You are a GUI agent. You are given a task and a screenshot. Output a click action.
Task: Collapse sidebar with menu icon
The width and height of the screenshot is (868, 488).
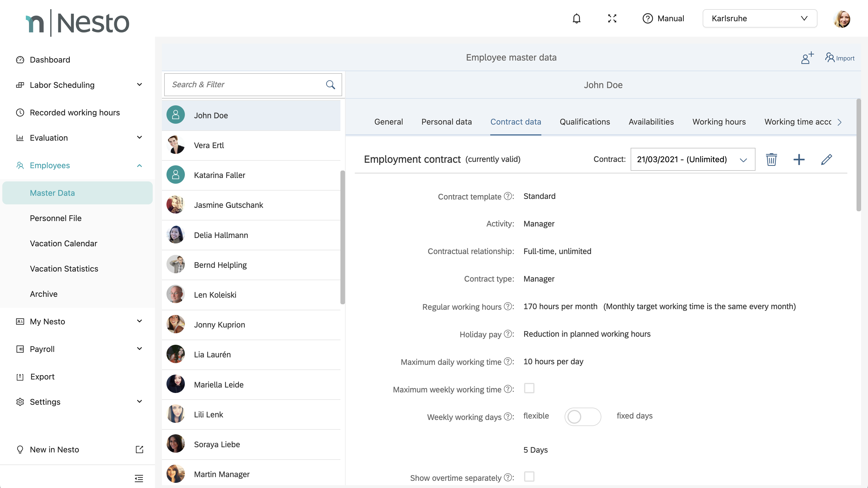coord(139,478)
